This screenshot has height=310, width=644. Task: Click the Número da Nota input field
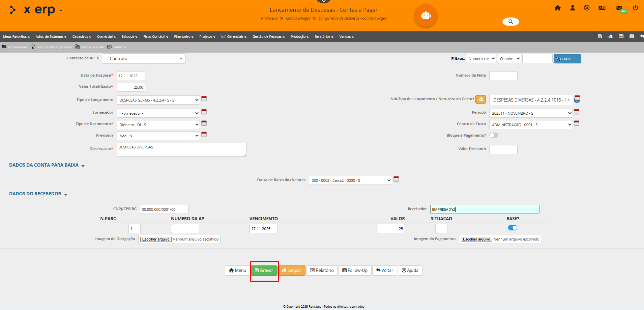[503, 76]
